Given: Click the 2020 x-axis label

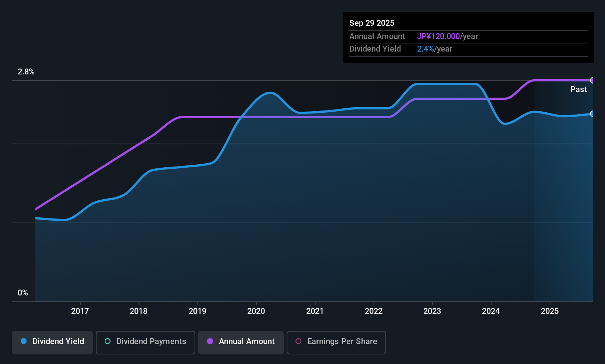Looking at the screenshot, I should coord(256,311).
